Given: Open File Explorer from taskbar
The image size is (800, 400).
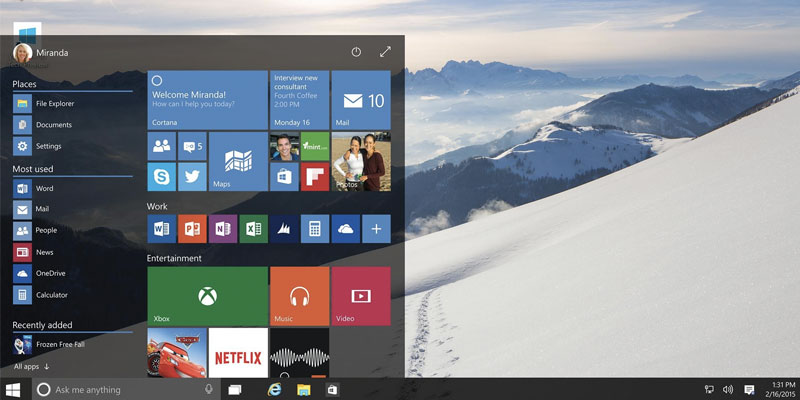Looking at the screenshot, I should click(304, 390).
